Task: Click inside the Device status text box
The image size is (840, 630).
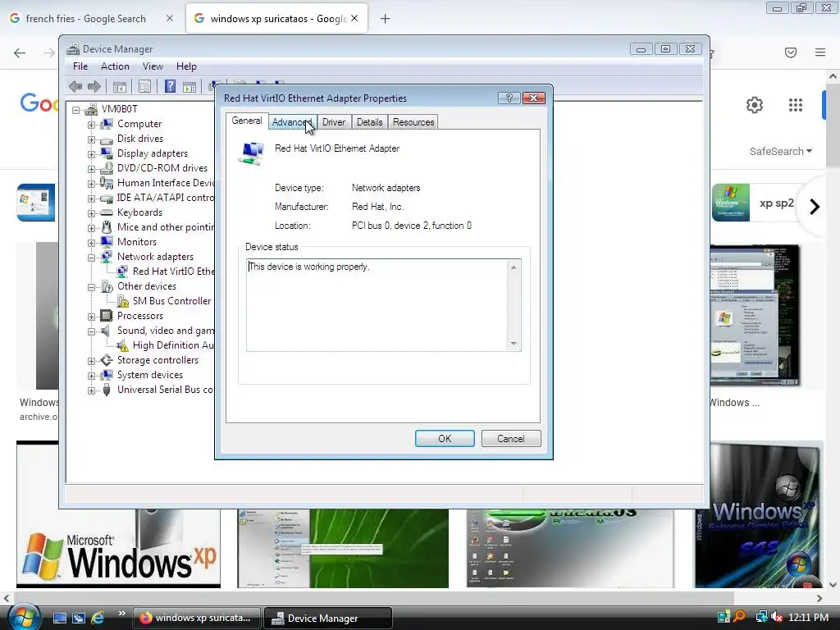Action: pyautogui.click(x=377, y=305)
